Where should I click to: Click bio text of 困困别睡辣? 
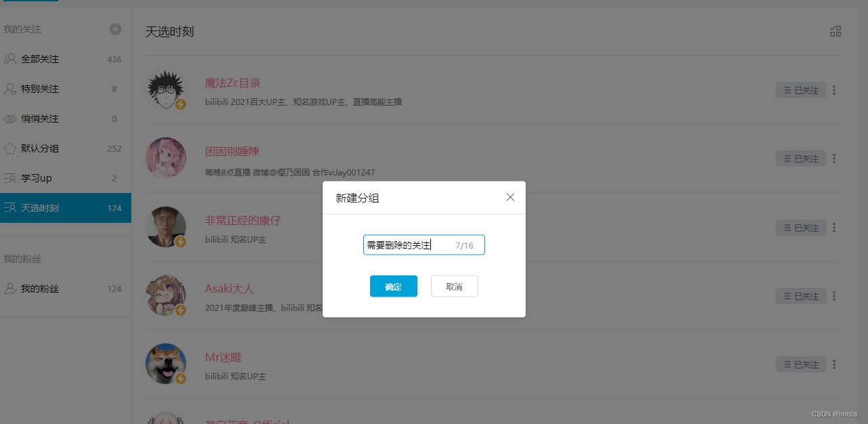[290, 172]
